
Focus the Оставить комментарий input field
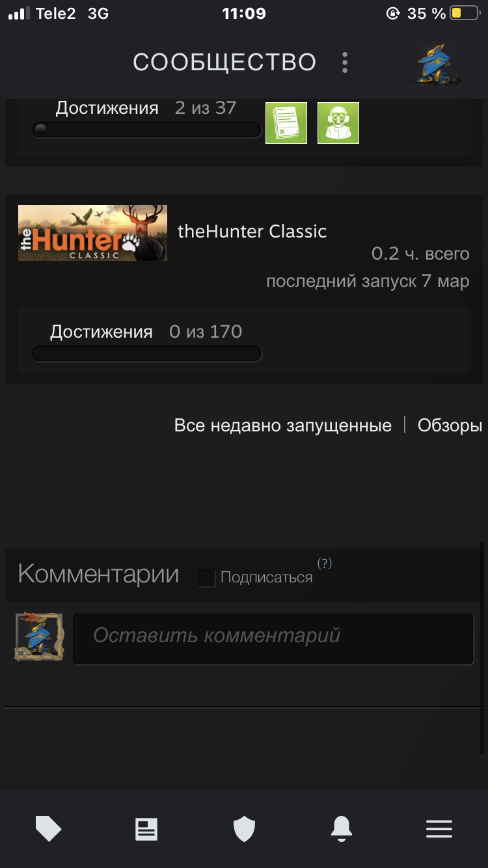[x=273, y=638]
